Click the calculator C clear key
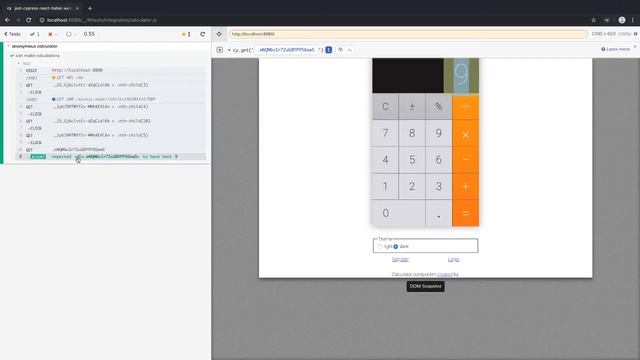 tap(385, 107)
